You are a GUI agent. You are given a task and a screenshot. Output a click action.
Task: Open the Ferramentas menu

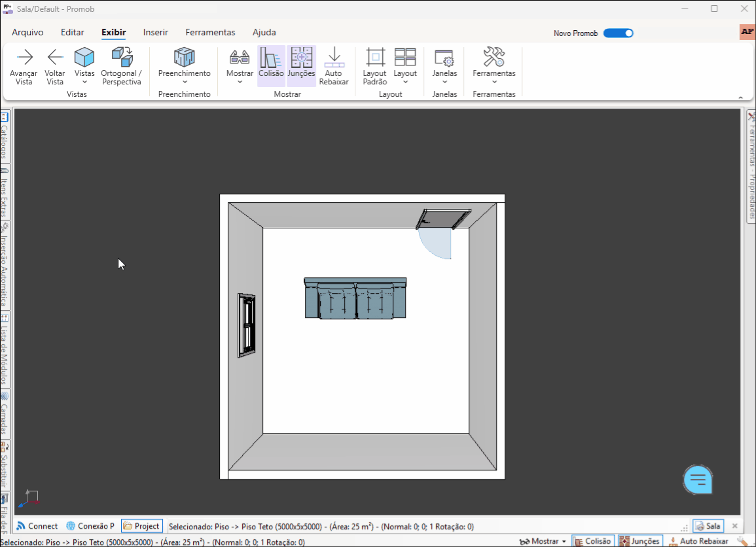210,32
